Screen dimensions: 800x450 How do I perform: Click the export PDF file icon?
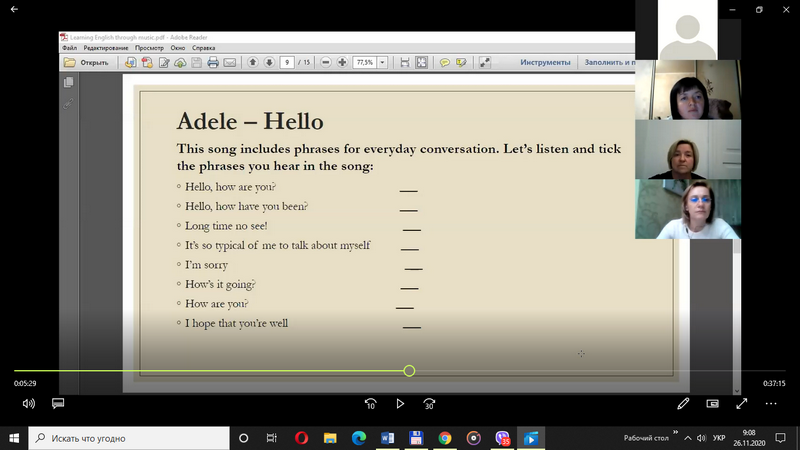click(147, 62)
